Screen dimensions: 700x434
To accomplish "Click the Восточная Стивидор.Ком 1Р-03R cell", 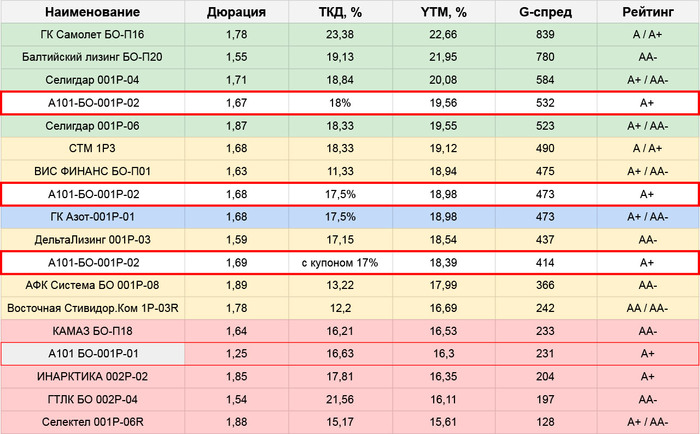I will pyautogui.click(x=92, y=307).
